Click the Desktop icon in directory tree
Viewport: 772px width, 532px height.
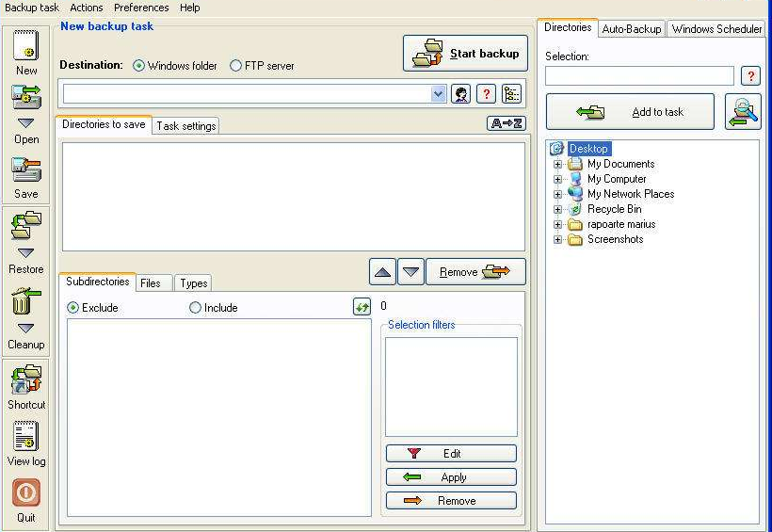click(x=556, y=148)
